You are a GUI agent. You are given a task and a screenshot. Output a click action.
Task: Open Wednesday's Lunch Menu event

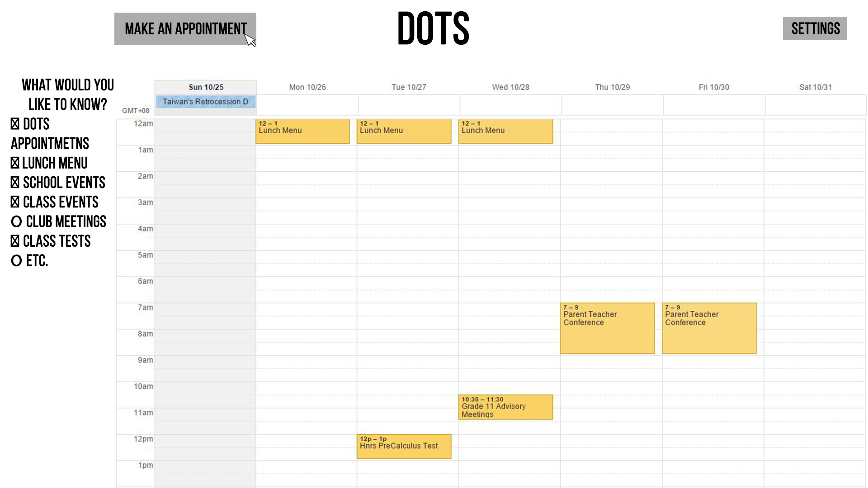(505, 131)
